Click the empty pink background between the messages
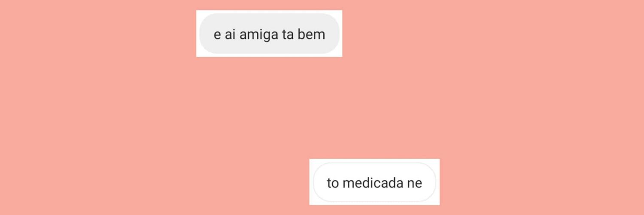 pyautogui.click(x=322, y=107)
